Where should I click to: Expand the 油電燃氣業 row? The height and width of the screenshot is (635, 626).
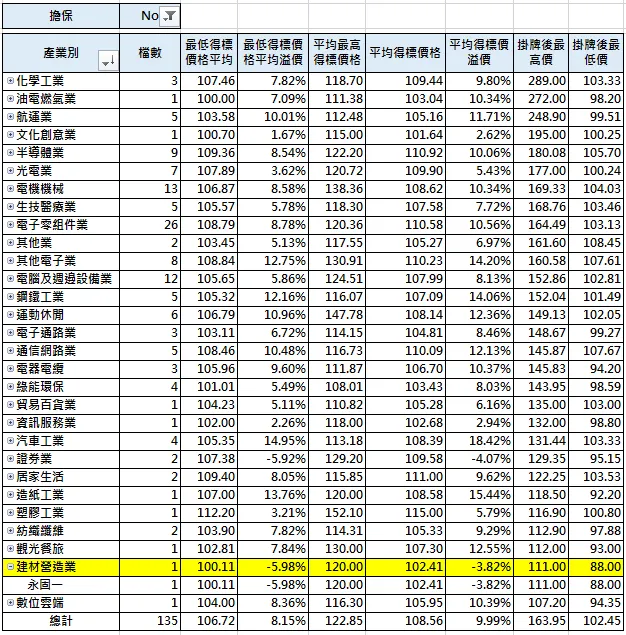coord(11,99)
